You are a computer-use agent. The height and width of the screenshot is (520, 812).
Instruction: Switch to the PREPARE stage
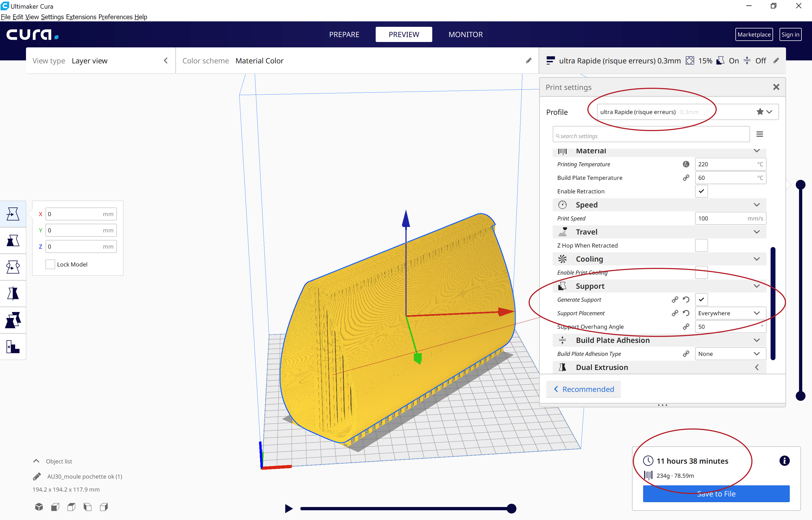point(344,34)
